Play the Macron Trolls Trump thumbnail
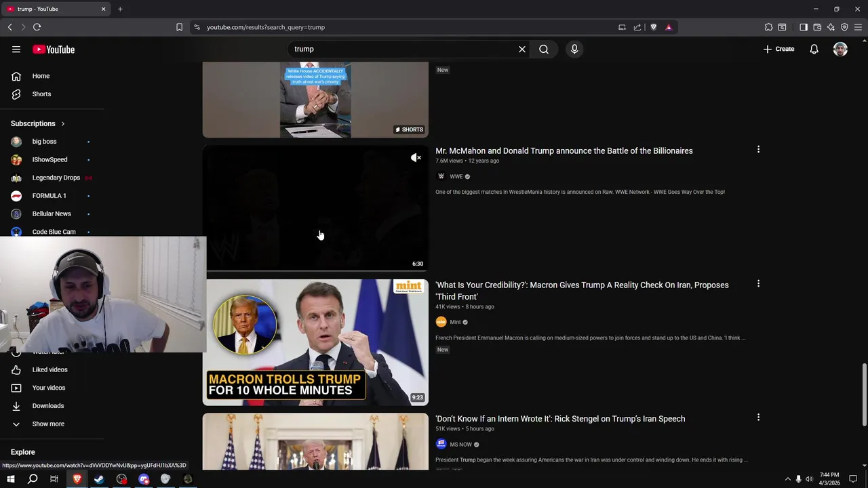The image size is (868, 488). pyautogui.click(x=315, y=342)
